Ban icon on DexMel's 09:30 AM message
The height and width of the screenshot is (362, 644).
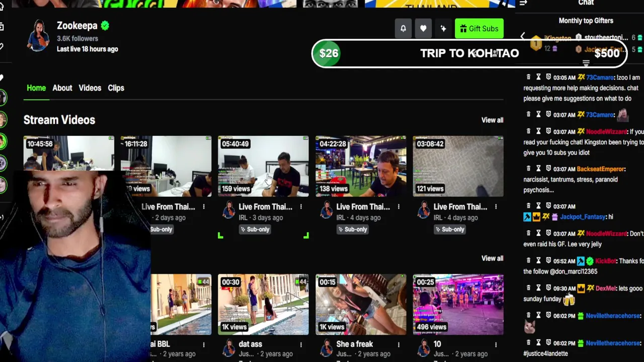pos(548,288)
